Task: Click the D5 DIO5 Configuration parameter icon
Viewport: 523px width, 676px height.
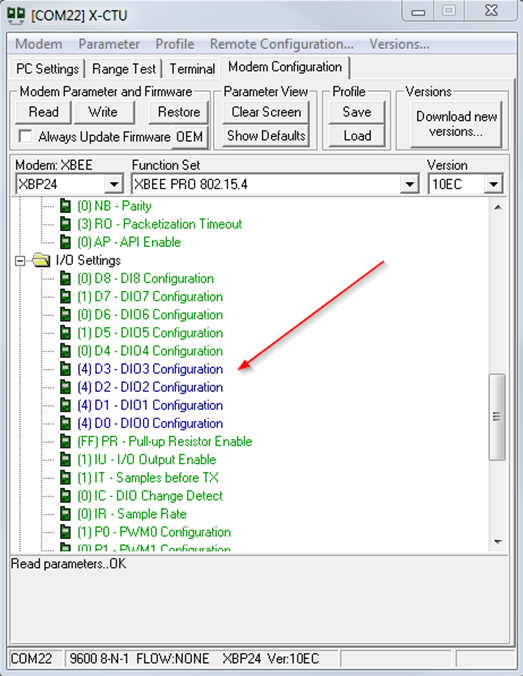Action: coord(65,333)
